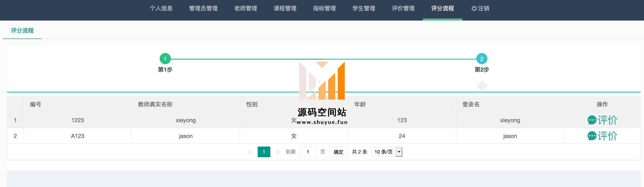This screenshot has height=187, width=644.
Task: Open 管理员管理 menu
Action: click(x=203, y=8)
